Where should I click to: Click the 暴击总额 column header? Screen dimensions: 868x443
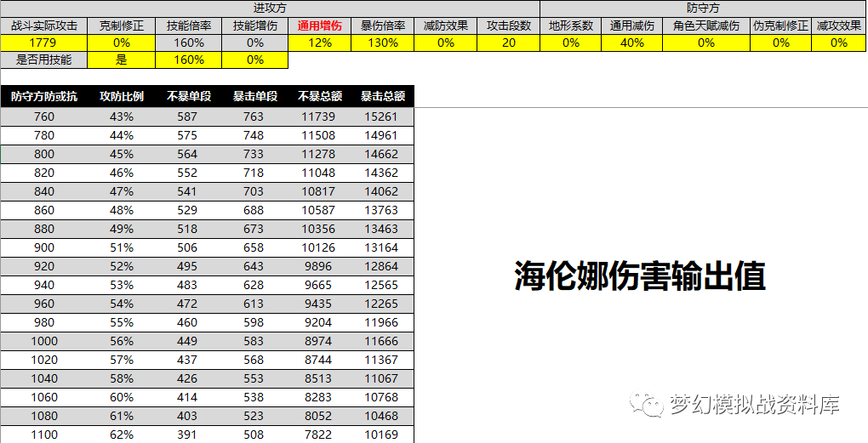pyautogui.click(x=383, y=96)
